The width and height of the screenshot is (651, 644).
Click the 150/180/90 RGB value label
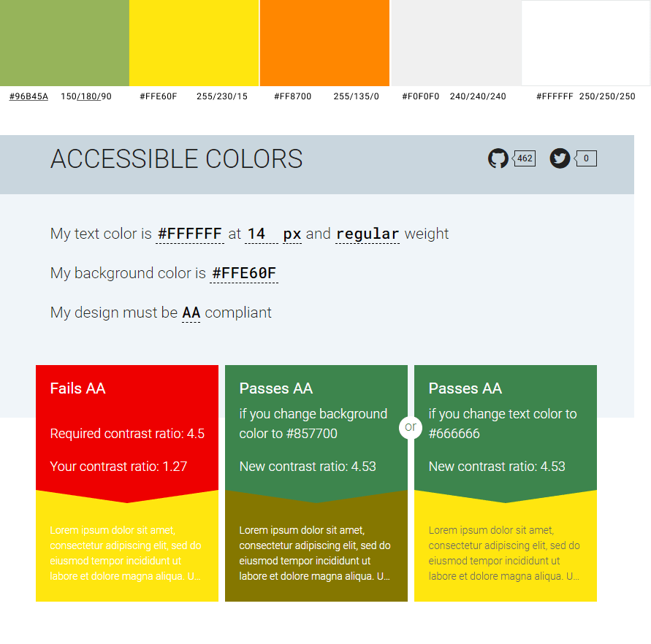coord(86,96)
